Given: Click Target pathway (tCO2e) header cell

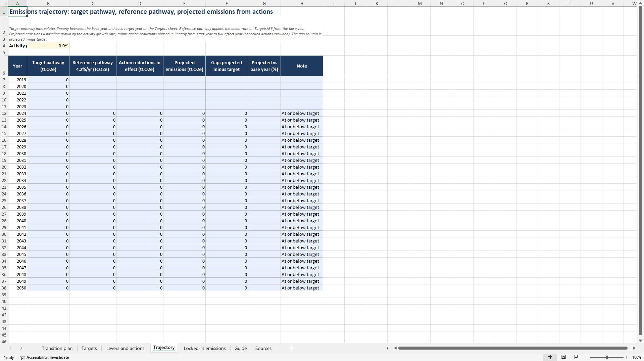Looking at the screenshot, I should 48,66.
